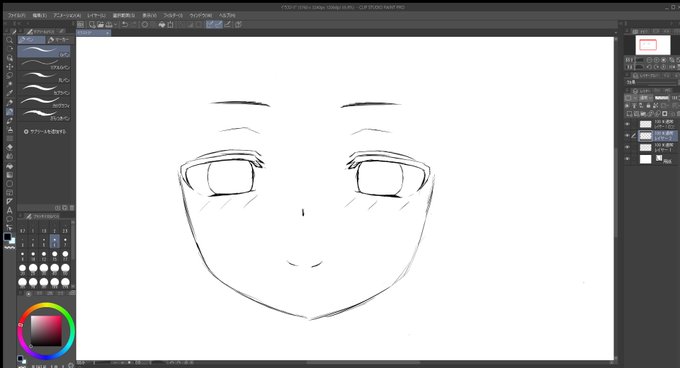Open the ファイル(F) menu
This screenshot has height=368, width=680.
click(x=16, y=15)
